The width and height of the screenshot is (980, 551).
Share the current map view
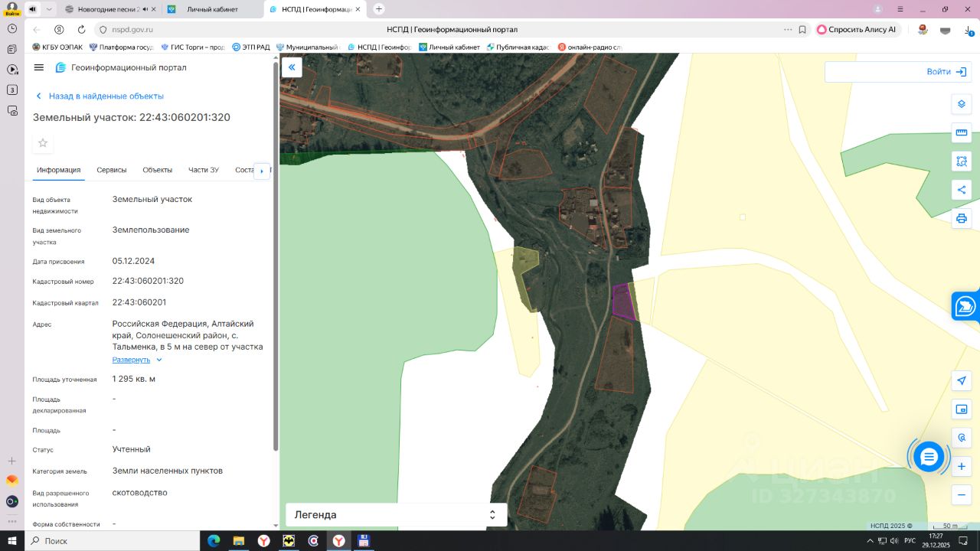(962, 190)
